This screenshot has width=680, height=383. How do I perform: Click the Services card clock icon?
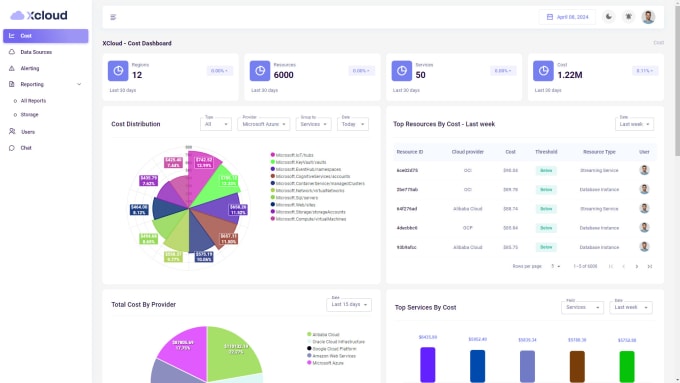[402, 71]
